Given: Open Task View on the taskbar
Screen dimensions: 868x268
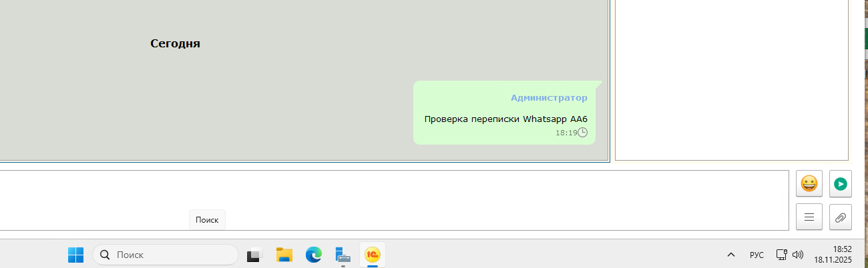Looking at the screenshot, I should pos(254,255).
